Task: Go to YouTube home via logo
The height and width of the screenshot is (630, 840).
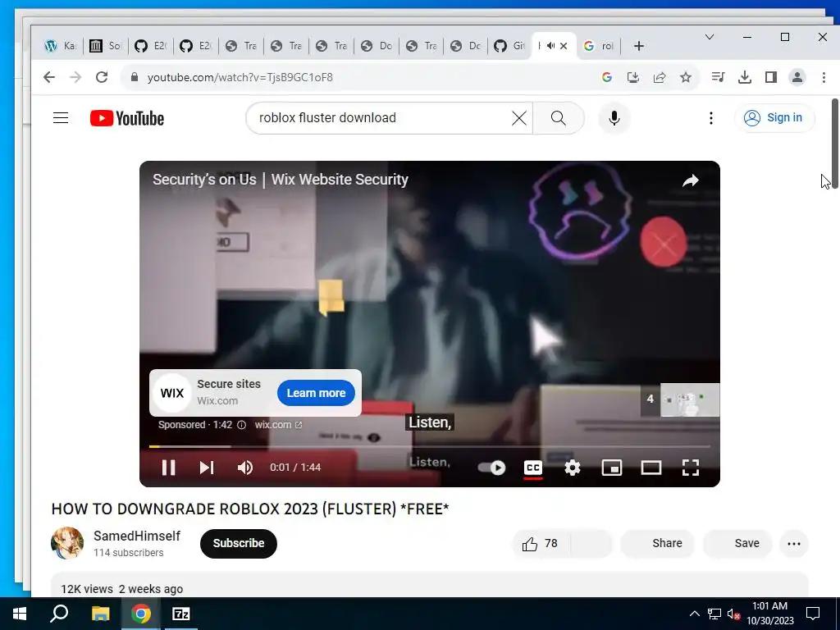Action: pyautogui.click(x=127, y=118)
